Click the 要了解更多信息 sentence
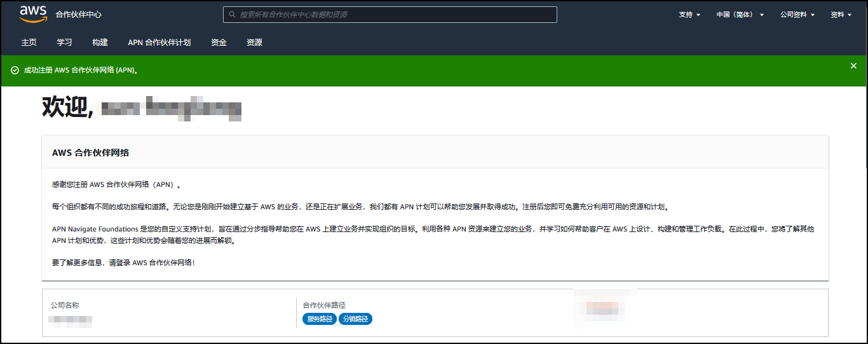Image resolution: width=868 pixels, height=344 pixels. point(123,263)
